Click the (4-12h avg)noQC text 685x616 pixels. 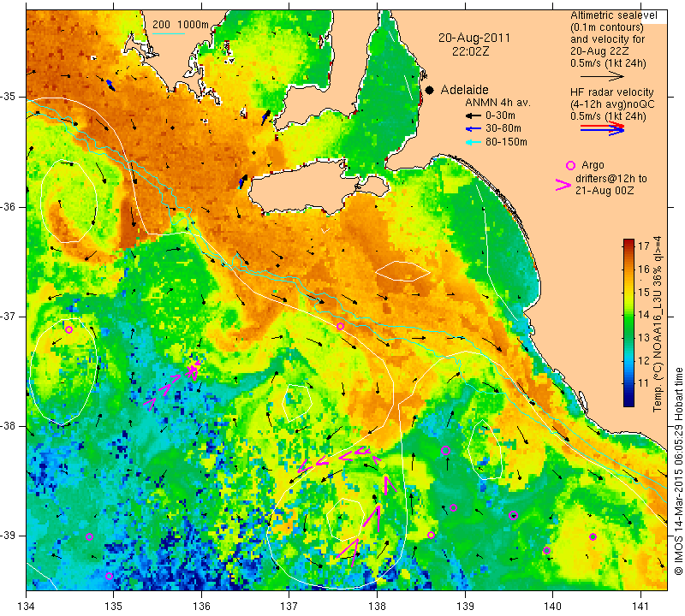tap(612, 104)
